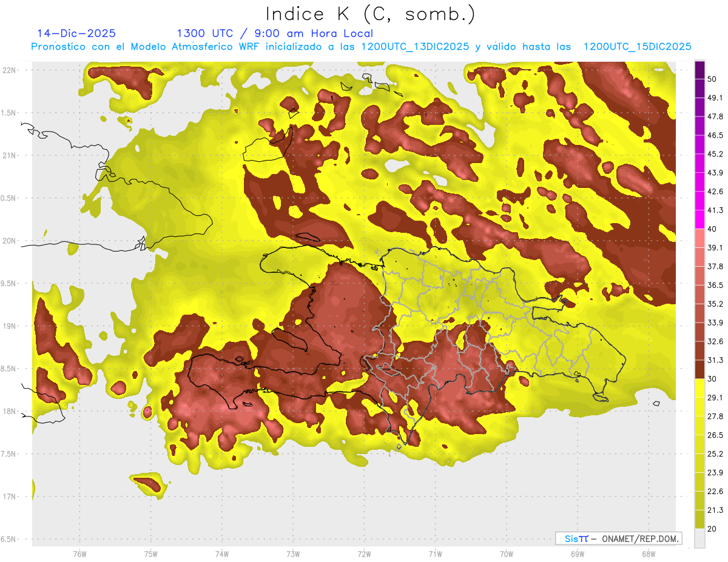The image size is (728, 562).
Task: Click the '23.9' colorbar label
Action: 715,473
